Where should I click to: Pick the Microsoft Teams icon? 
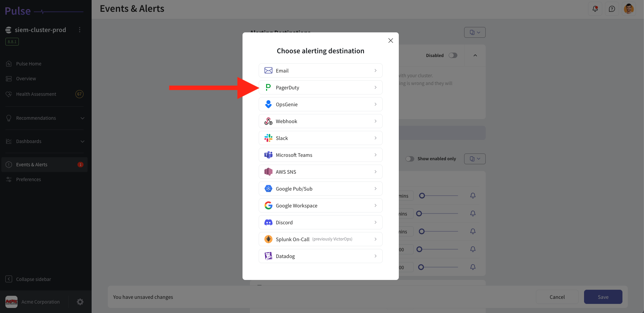[x=268, y=155]
